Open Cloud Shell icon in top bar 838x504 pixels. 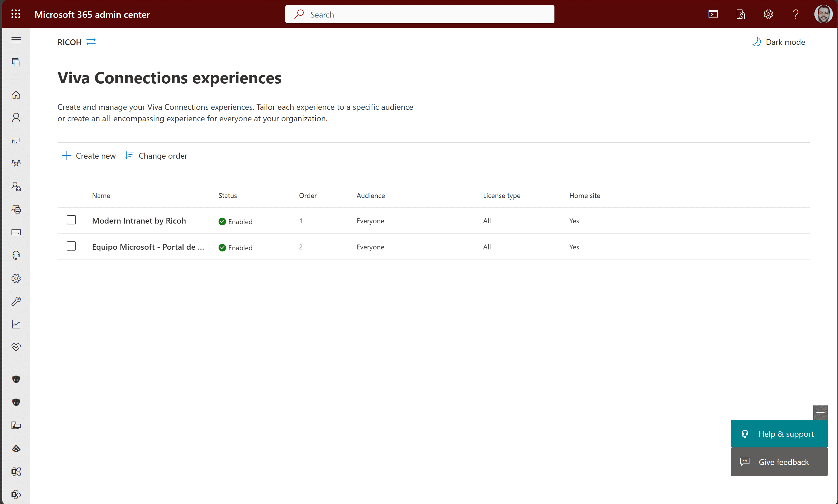click(713, 14)
